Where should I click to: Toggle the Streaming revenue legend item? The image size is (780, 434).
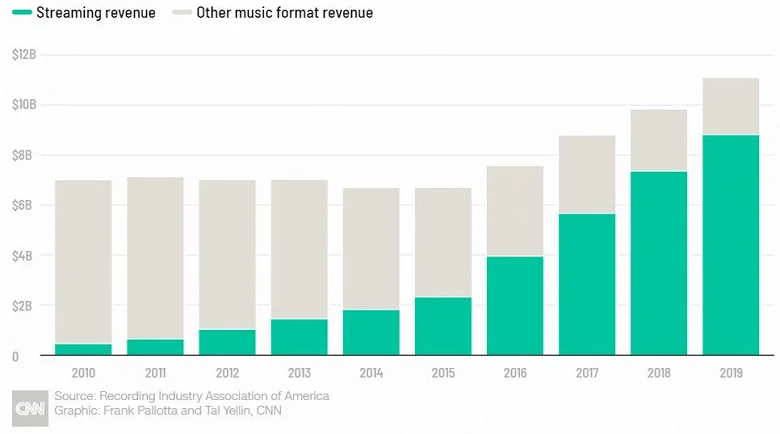click(x=84, y=12)
